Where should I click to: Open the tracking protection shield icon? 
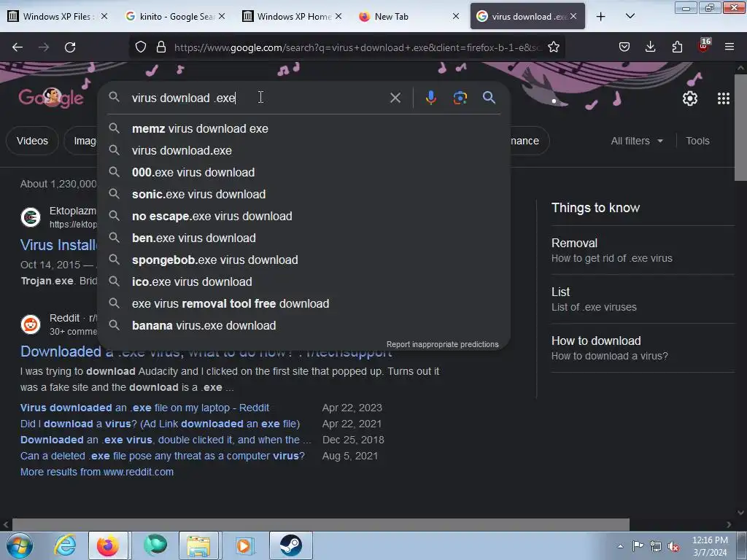[141, 47]
